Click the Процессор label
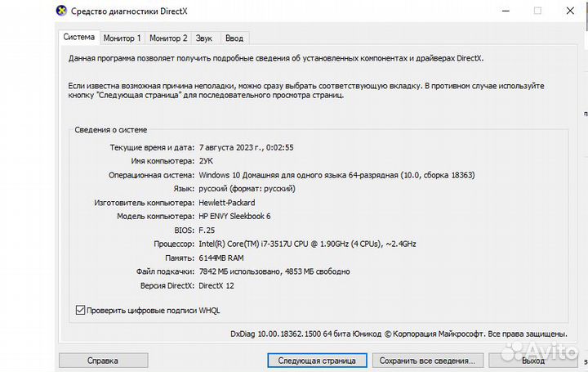The width and height of the screenshot is (588, 372). [174, 244]
